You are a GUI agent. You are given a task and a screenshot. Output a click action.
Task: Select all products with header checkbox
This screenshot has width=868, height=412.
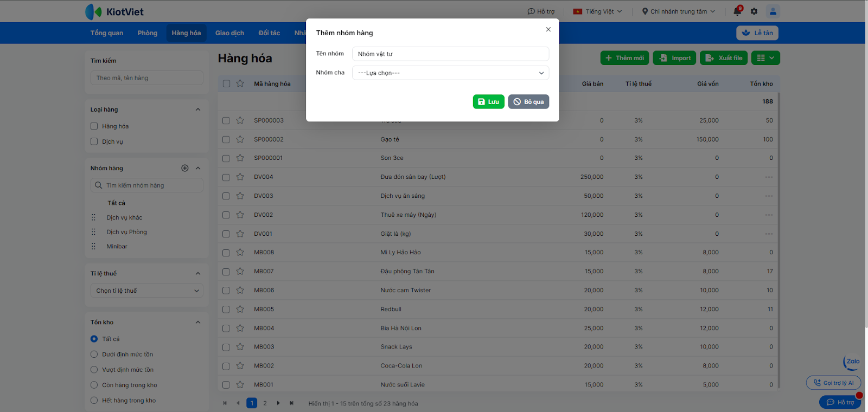(x=226, y=83)
